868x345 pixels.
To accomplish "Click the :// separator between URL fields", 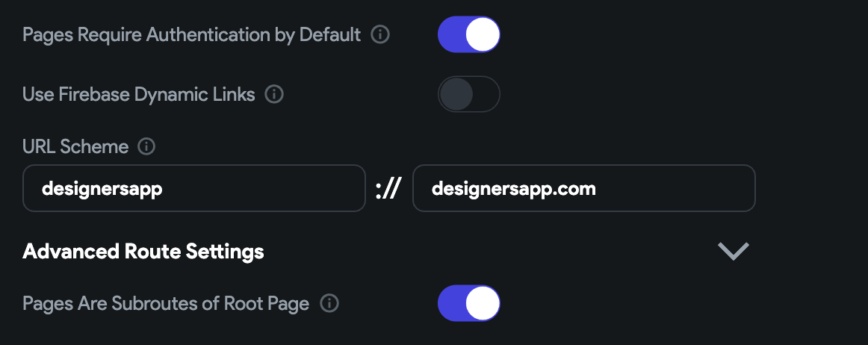I will tap(388, 189).
